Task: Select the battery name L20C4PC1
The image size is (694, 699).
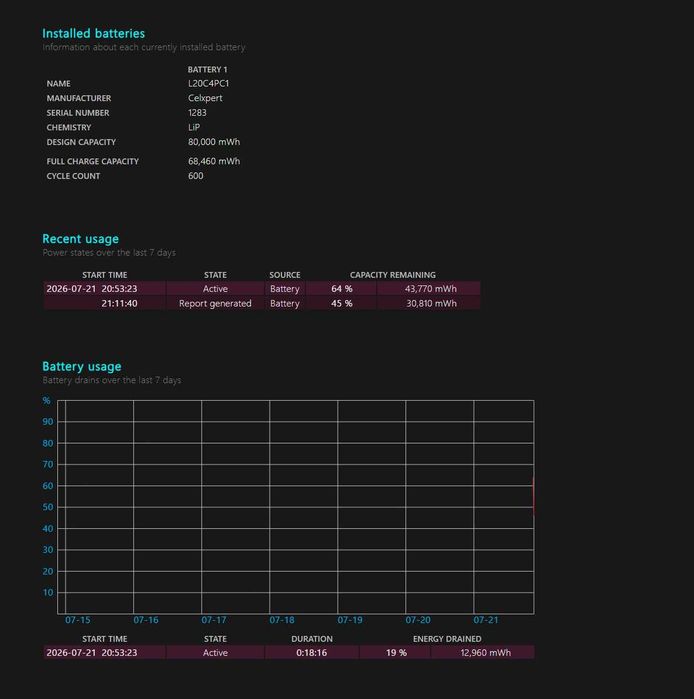Action: [x=208, y=83]
